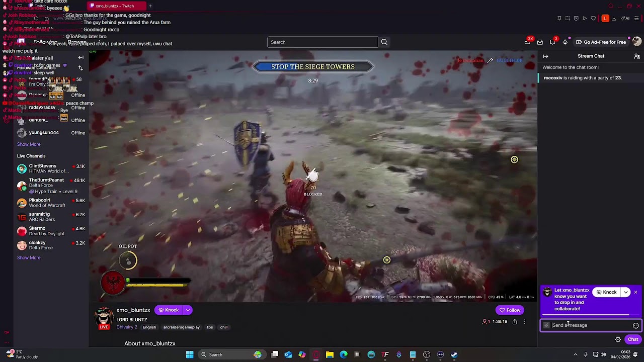Screen dimensions: 644x362
Task: Open Microsoft Edge from the taskbar
Action: pyautogui.click(x=344, y=354)
